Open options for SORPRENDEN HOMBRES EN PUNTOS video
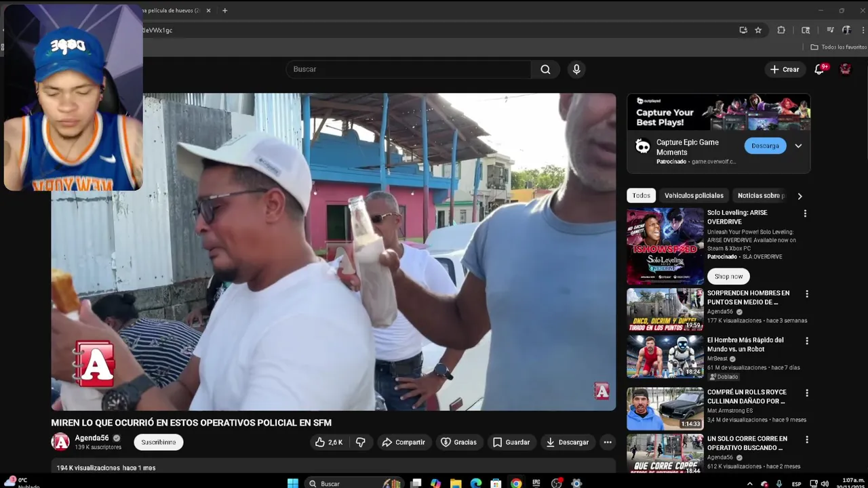Screen dimensions: 868x488 coord(806,294)
